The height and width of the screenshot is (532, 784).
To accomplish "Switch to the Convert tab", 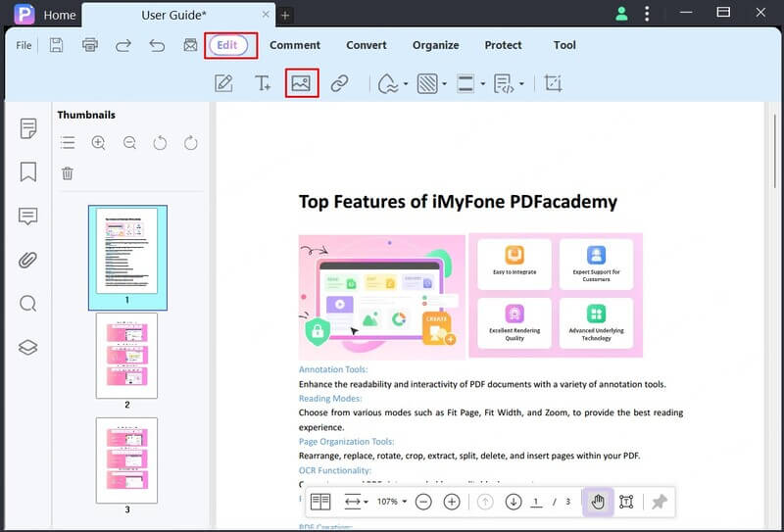I will click(367, 45).
